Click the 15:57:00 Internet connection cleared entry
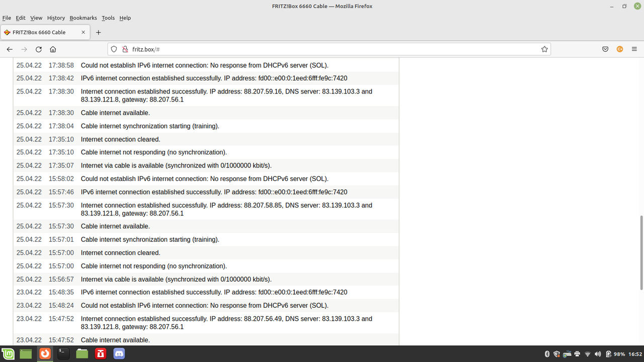Image resolution: width=644 pixels, height=362 pixels. [206, 253]
